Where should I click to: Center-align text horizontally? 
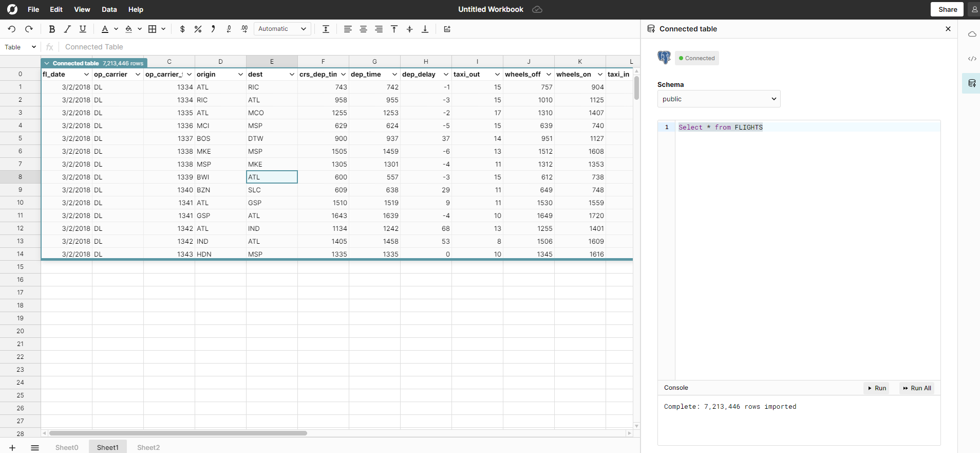click(x=363, y=29)
